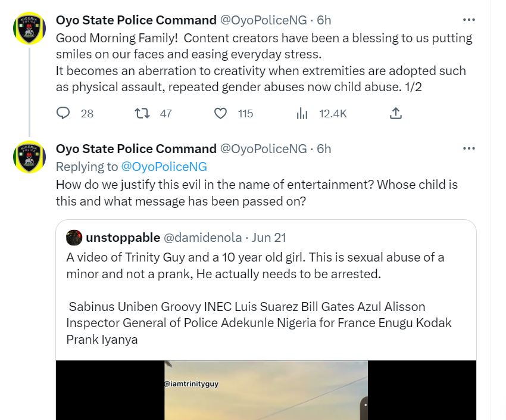This screenshot has height=420, width=506.
Task: Open the unstoppable user's small avatar
Action: pyautogui.click(x=74, y=238)
